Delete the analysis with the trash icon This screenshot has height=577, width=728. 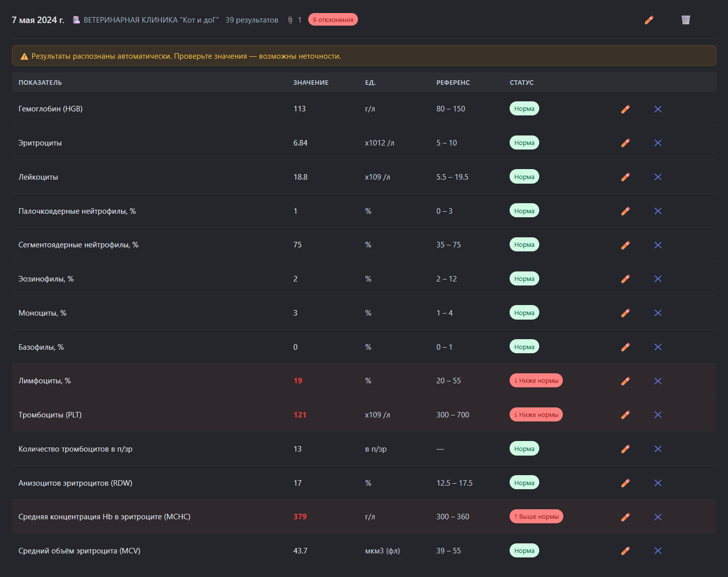pyautogui.click(x=685, y=20)
